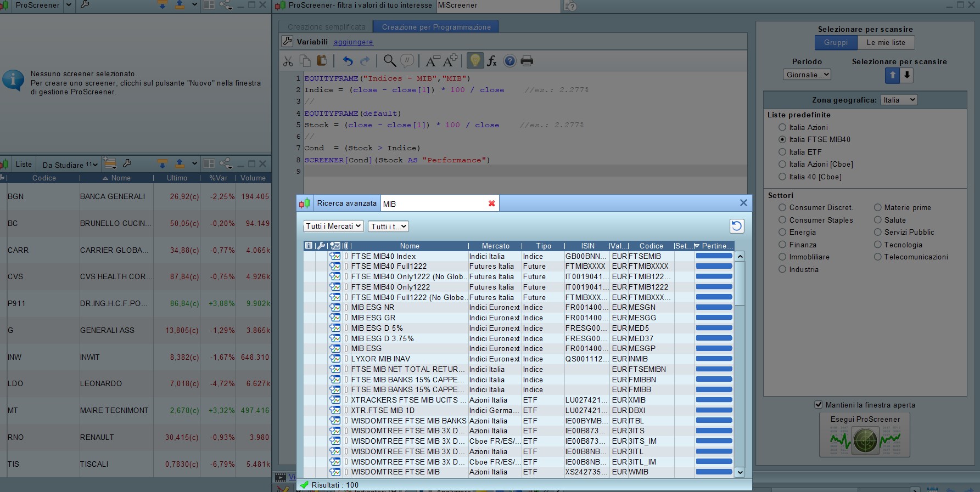The image size is (980, 492).
Task: Select the Italia Azioni radio button
Action: tap(782, 127)
